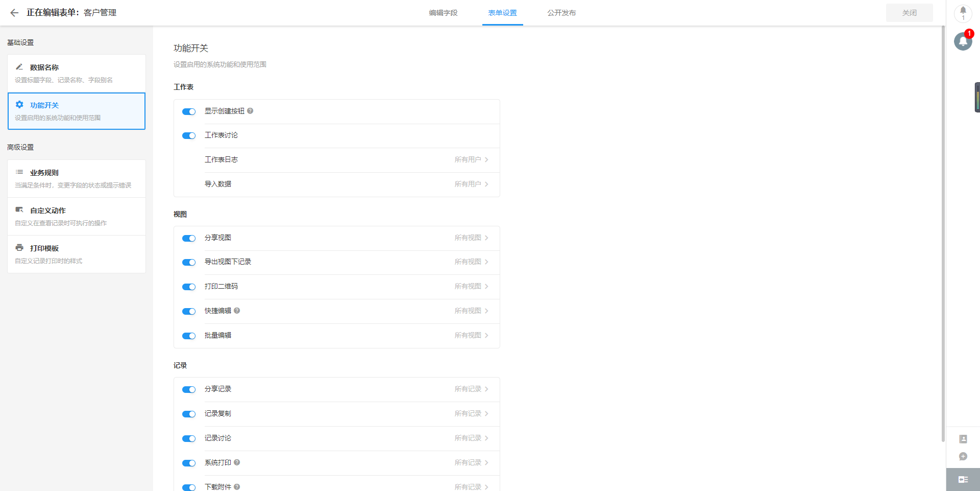Open 所有视图 scope for 导出视图下记录
This screenshot has width=980, height=491.
(472, 262)
